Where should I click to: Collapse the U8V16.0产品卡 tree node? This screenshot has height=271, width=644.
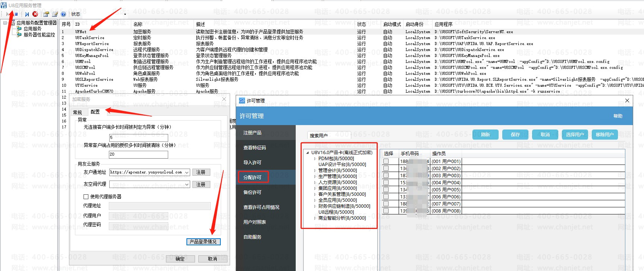(x=308, y=153)
